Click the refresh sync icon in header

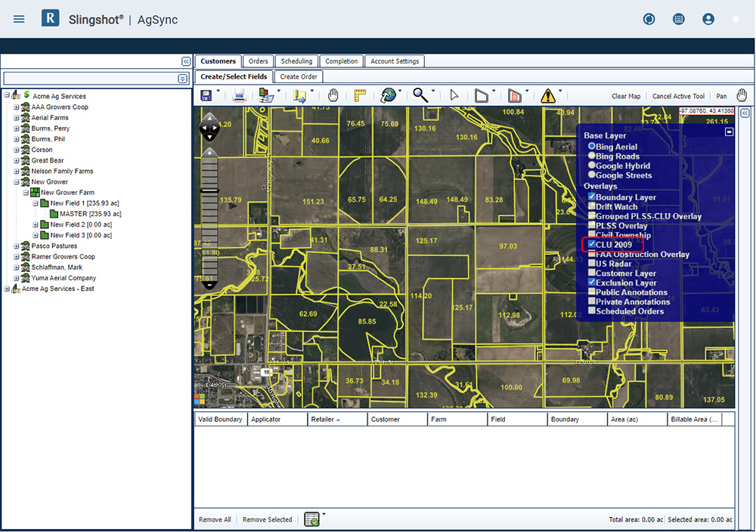click(x=649, y=20)
